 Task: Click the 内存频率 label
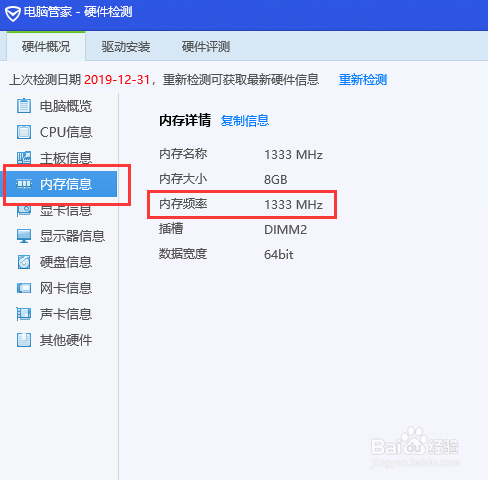point(183,204)
